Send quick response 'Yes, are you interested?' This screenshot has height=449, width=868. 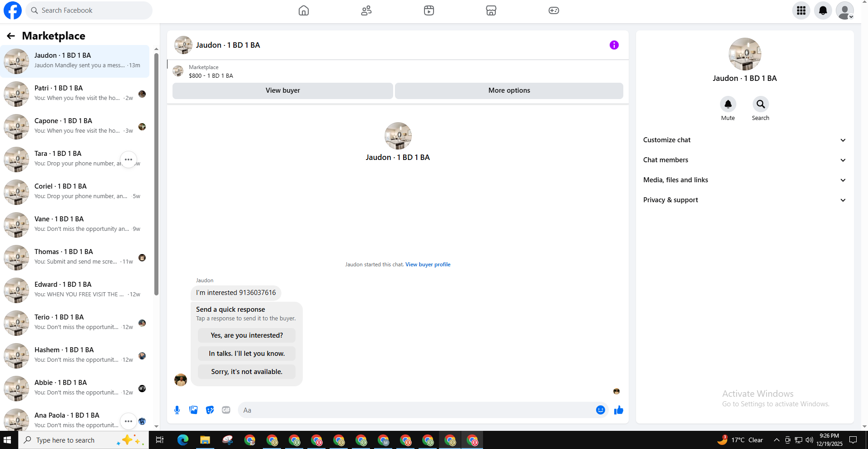point(247,335)
